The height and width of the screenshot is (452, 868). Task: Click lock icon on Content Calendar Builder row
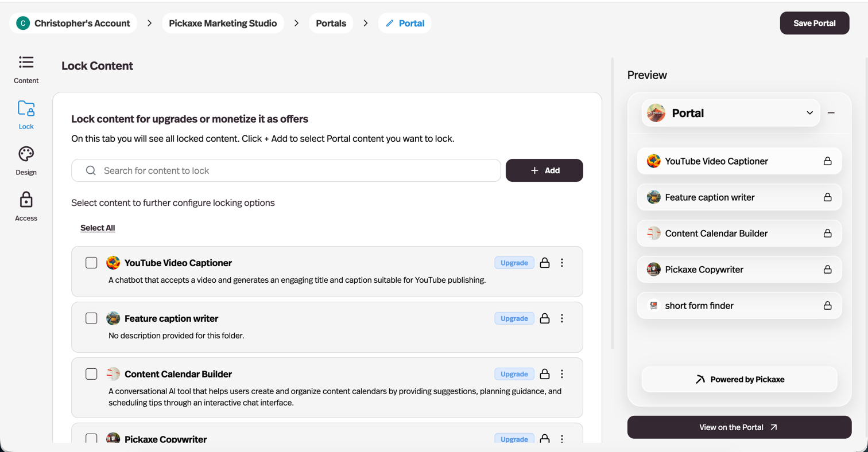[545, 374]
